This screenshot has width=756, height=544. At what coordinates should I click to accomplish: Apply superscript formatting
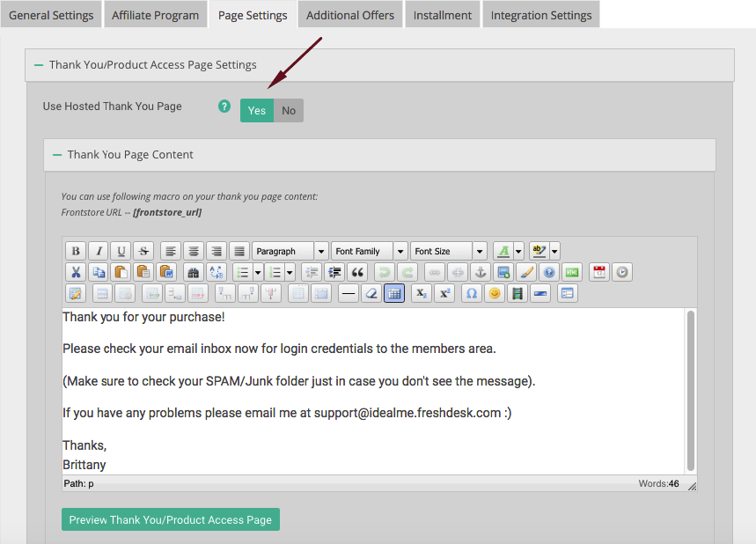444,293
